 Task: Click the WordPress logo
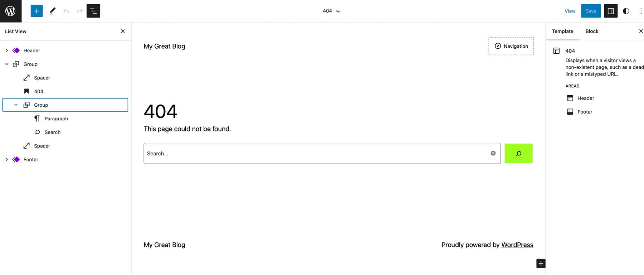(10, 11)
